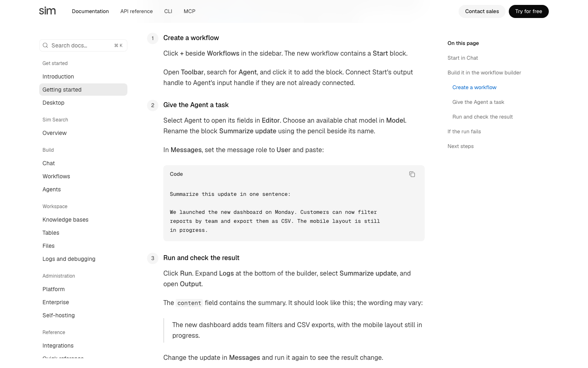Focus the Search docs field

click(83, 45)
